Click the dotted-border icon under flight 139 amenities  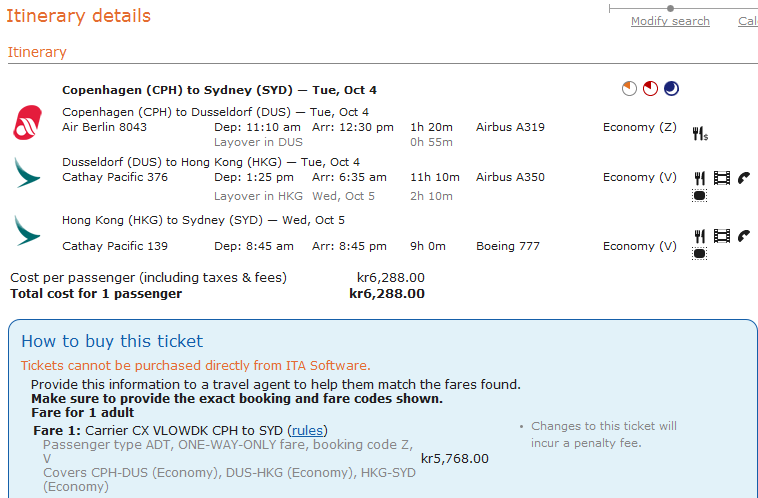pos(700,254)
